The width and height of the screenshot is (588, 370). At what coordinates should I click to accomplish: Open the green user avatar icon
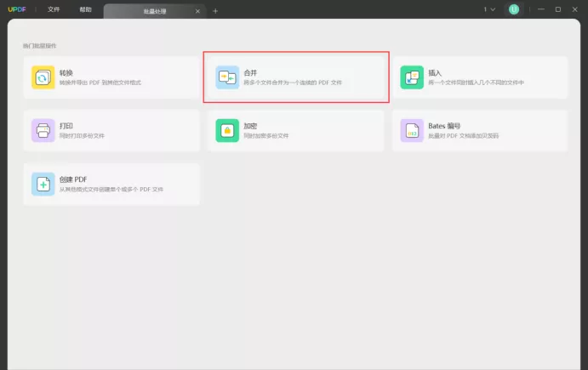(x=514, y=9)
